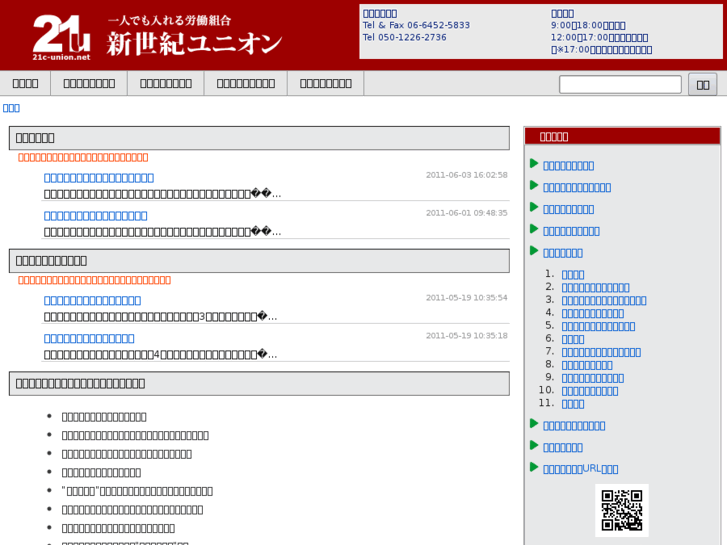Click the QR code image in the sidebar
Screen dimensions: 727x545
coord(622,510)
